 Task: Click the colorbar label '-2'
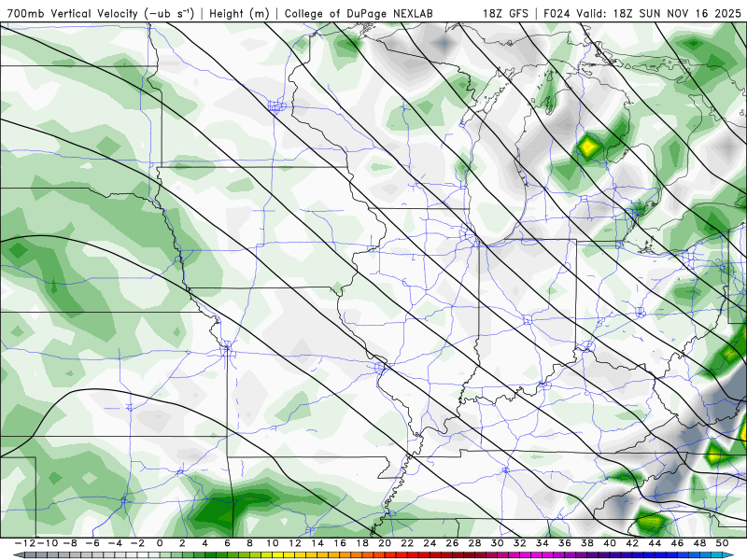tap(137, 543)
